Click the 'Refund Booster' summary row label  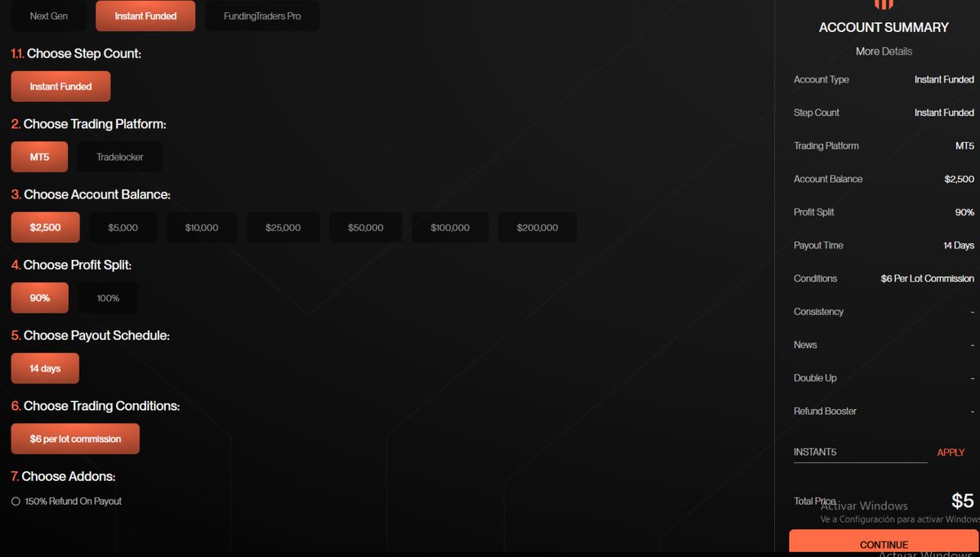[x=825, y=411]
